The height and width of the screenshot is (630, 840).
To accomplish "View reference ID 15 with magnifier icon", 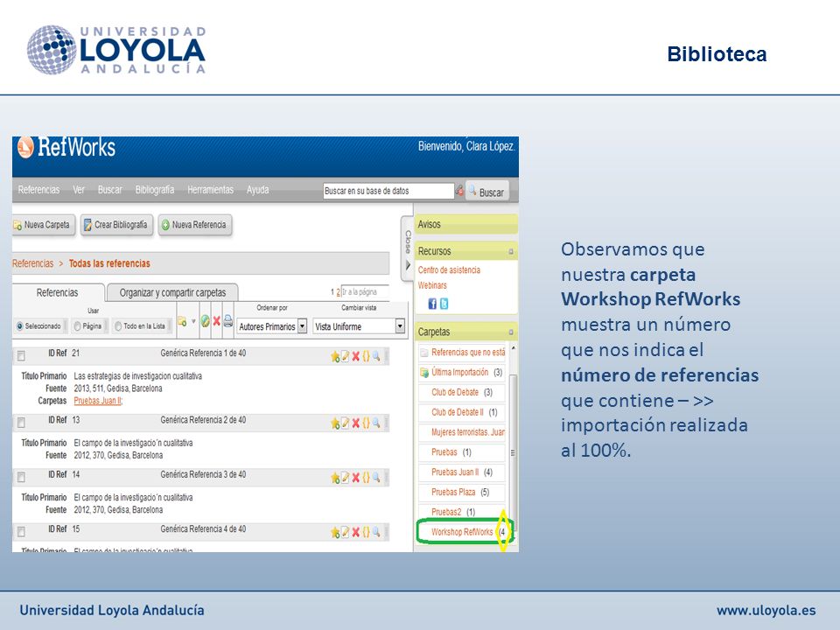I will [x=376, y=532].
